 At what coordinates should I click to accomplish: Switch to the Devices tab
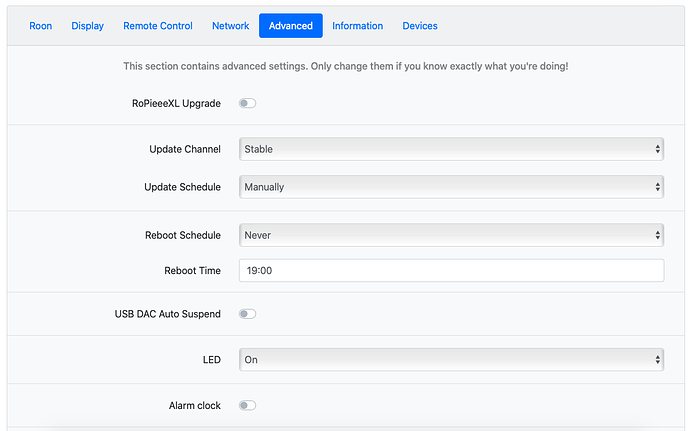420,26
